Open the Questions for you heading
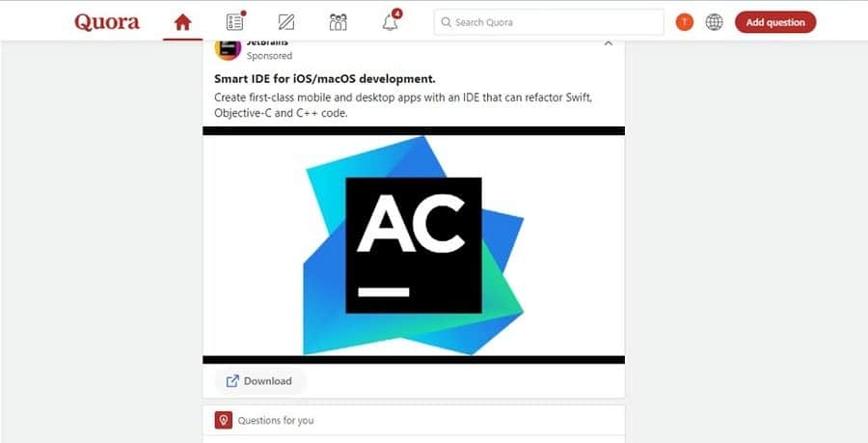Screen dimensions: 868x443 [276, 420]
